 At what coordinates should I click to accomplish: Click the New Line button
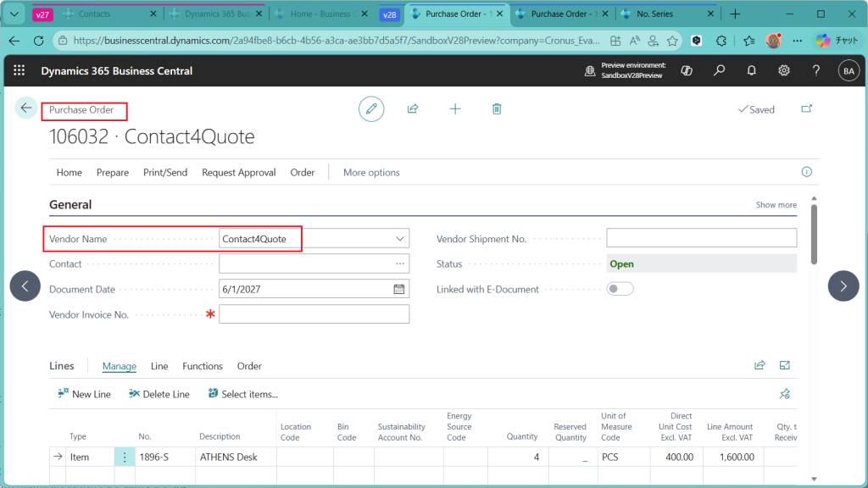point(85,394)
